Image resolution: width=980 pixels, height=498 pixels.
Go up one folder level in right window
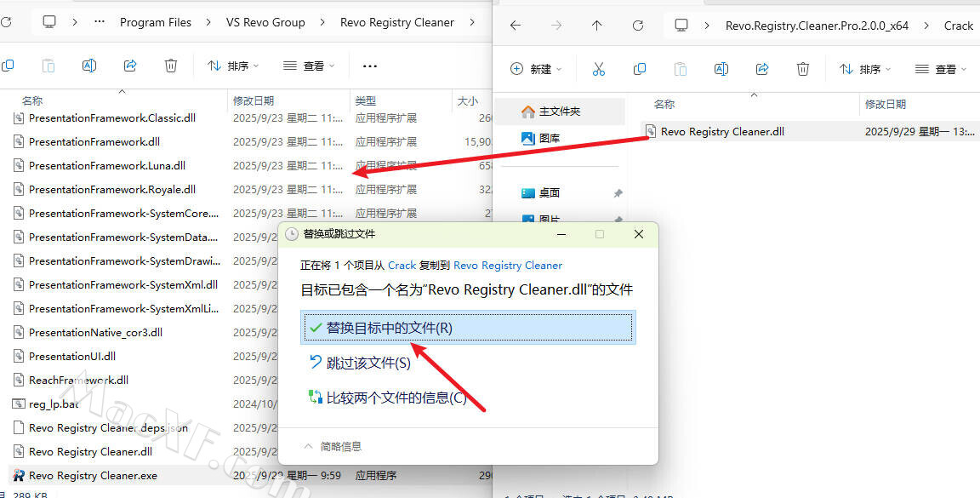click(x=596, y=26)
